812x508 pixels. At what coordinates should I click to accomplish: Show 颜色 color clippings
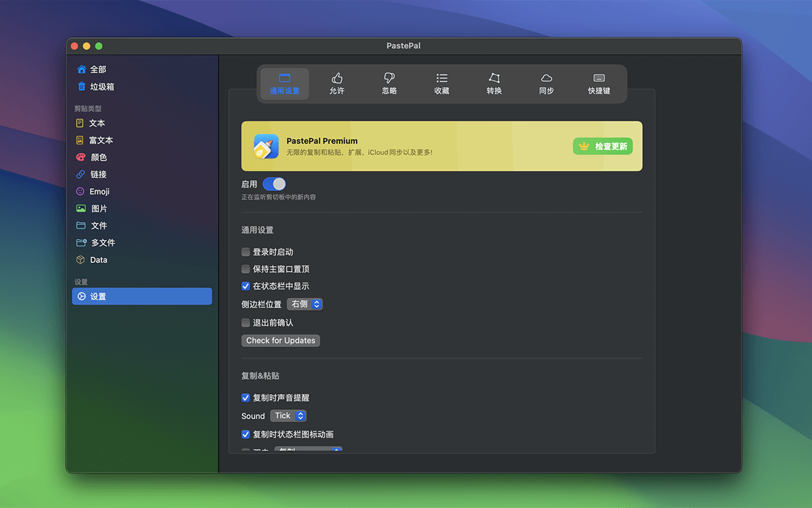pos(141,157)
